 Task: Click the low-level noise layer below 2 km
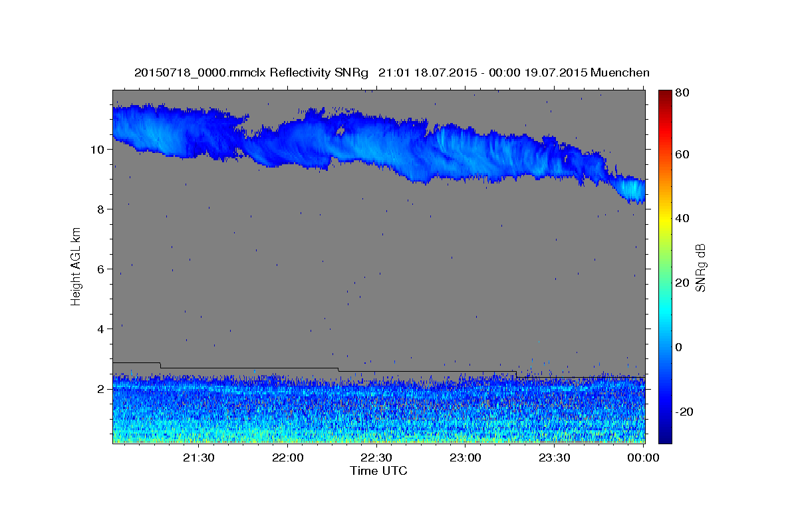point(379,409)
